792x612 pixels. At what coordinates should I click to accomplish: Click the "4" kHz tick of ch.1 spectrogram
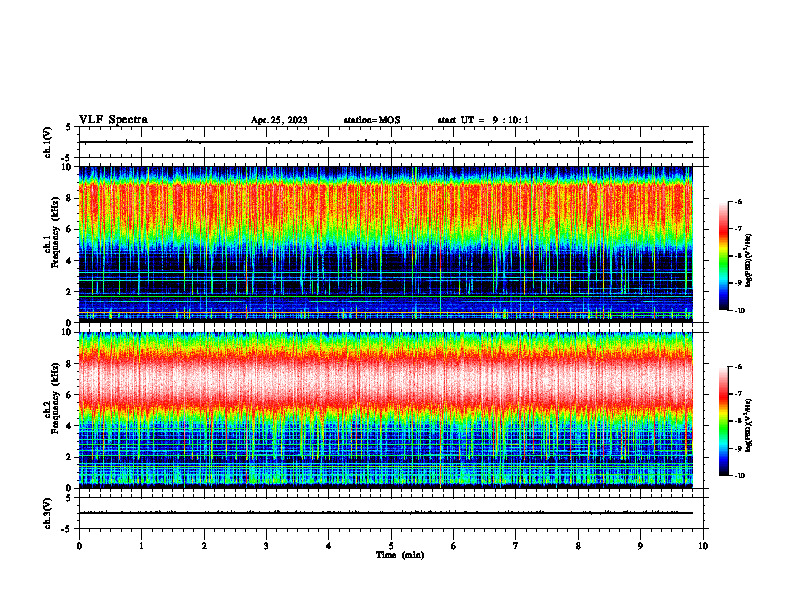click(70, 261)
